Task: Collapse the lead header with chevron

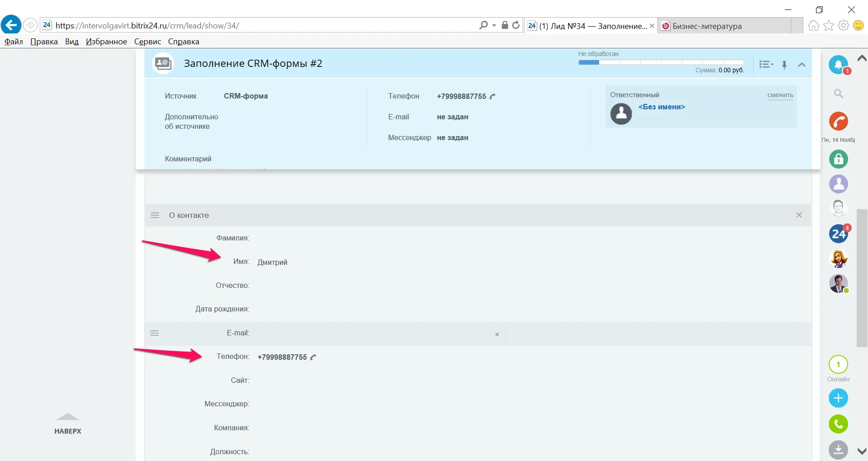Action: 802,65
